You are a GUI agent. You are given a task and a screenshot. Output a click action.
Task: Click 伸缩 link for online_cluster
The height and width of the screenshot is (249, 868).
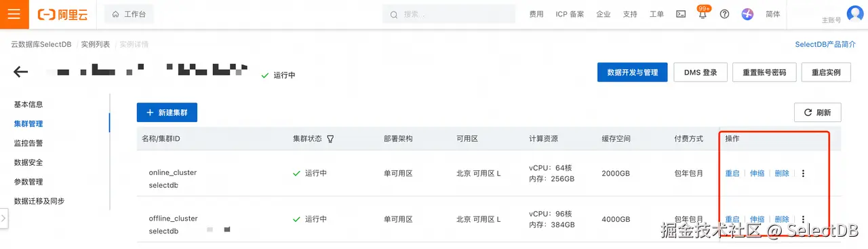point(757,173)
